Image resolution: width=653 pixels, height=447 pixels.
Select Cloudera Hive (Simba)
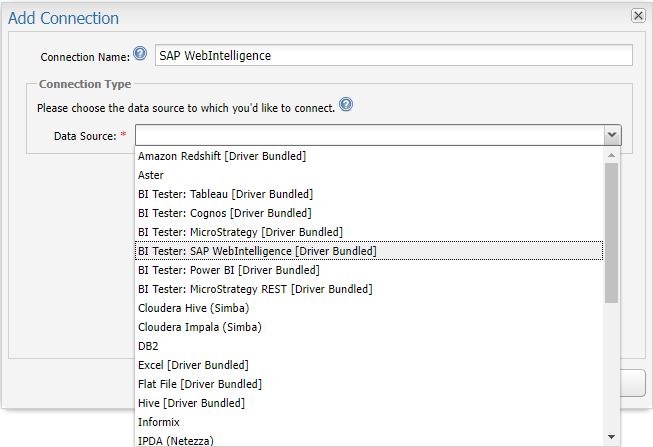click(369, 308)
